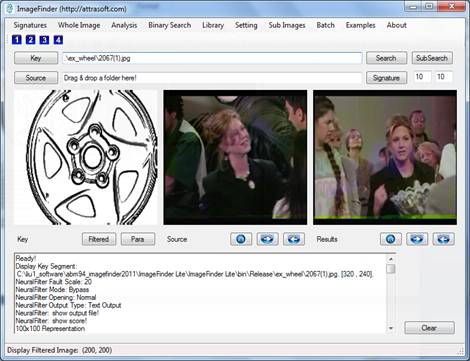Open the Binary Search menu
470x361 pixels.
(169, 25)
